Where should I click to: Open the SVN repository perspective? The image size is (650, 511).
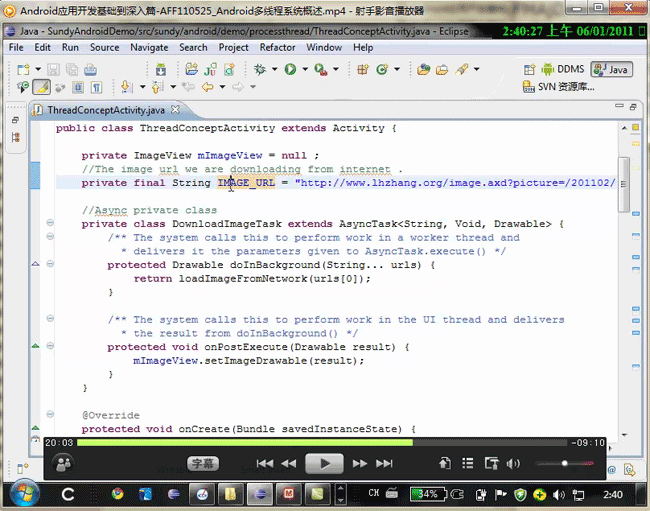click(x=559, y=87)
